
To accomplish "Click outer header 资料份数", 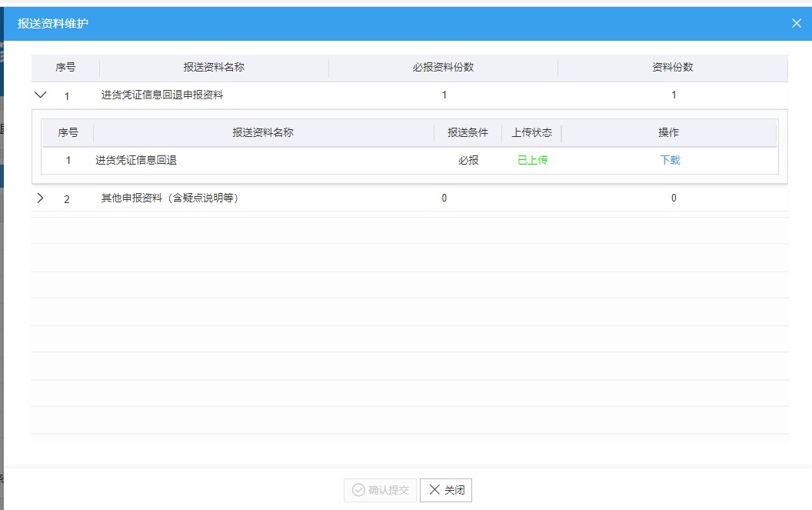I will click(x=672, y=68).
